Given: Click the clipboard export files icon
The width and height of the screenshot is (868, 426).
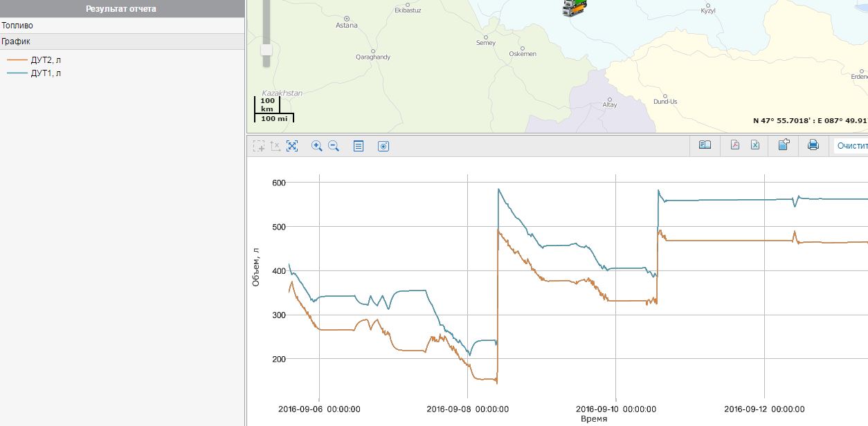Looking at the screenshot, I should pos(784,145).
